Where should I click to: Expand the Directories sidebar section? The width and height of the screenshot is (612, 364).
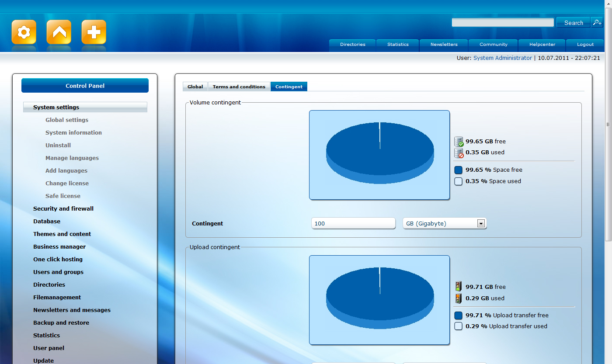49,284
